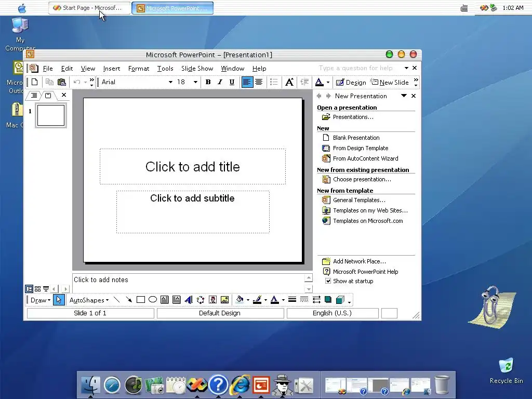This screenshot has height=399, width=532.
Task: Select the Arrow drawing tool
Action: click(x=129, y=300)
